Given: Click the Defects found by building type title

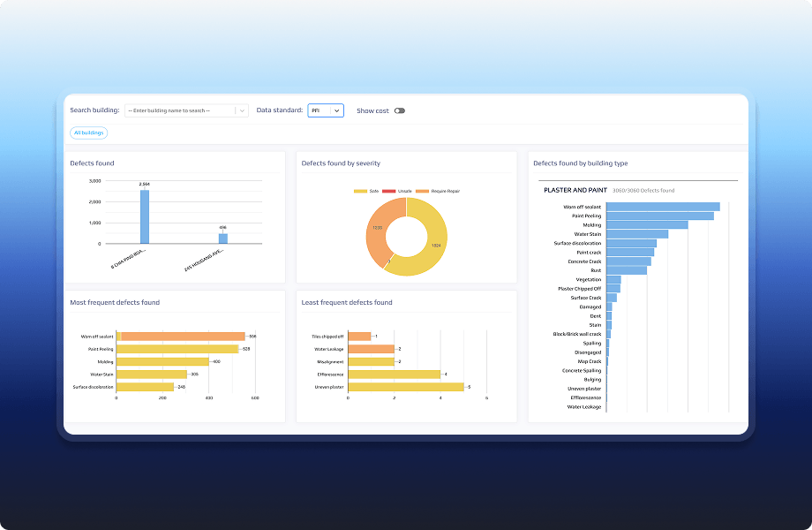Looking at the screenshot, I should (x=581, y=163).
